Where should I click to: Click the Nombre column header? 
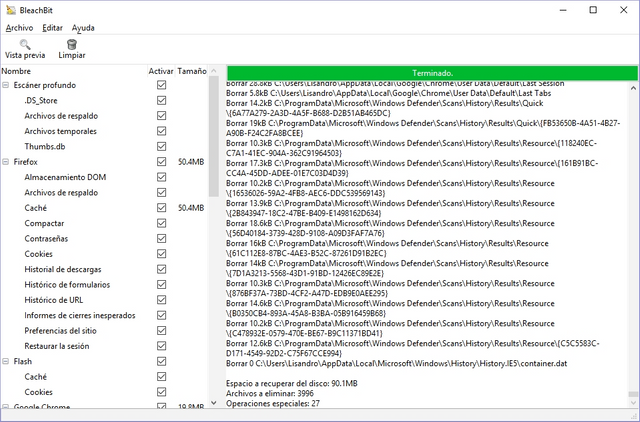[73, 71]
